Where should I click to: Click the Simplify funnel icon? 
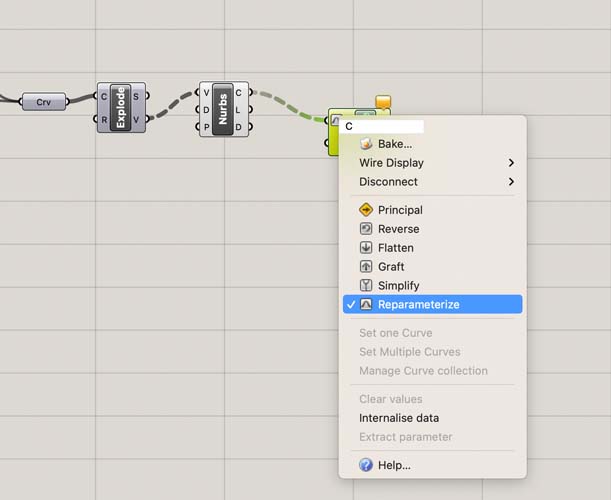pos(366,285)
